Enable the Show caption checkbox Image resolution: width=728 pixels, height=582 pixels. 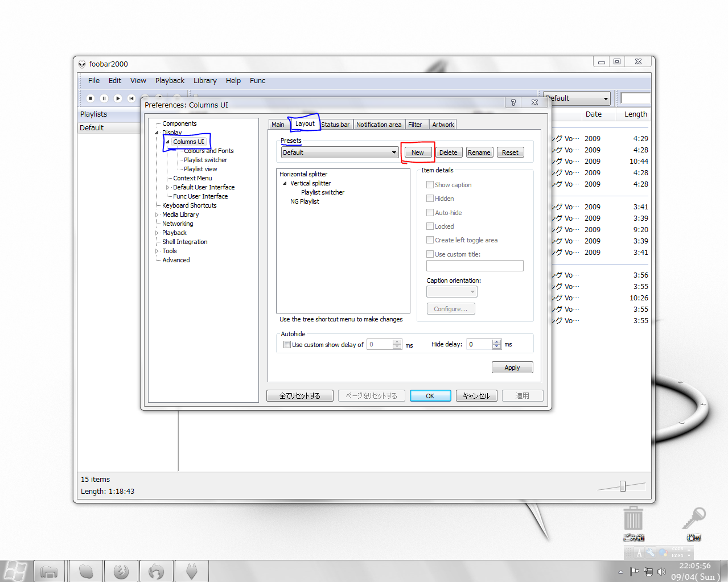tap(430, 185)
